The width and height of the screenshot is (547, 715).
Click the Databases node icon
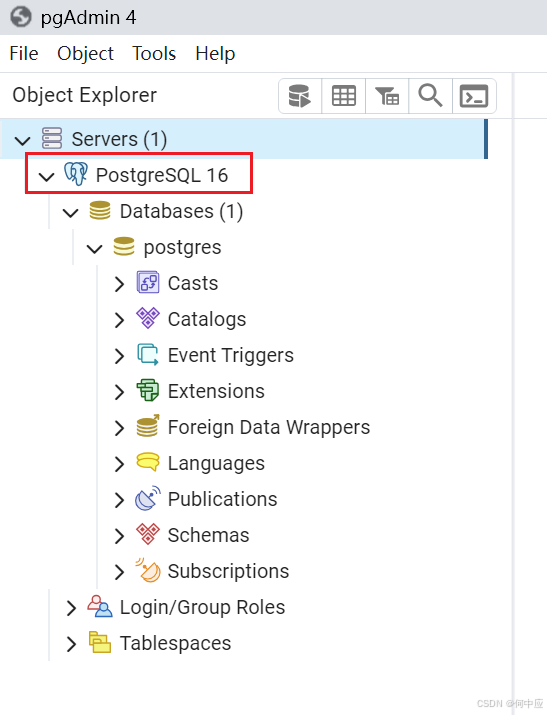pyautogui.click(x=100, y=211)
